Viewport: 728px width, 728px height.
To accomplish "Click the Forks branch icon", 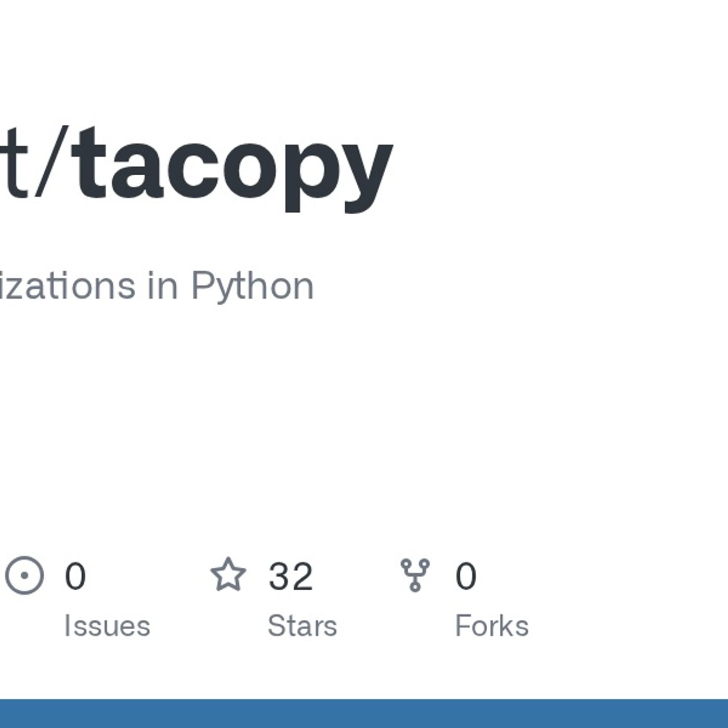I will 415,575.
